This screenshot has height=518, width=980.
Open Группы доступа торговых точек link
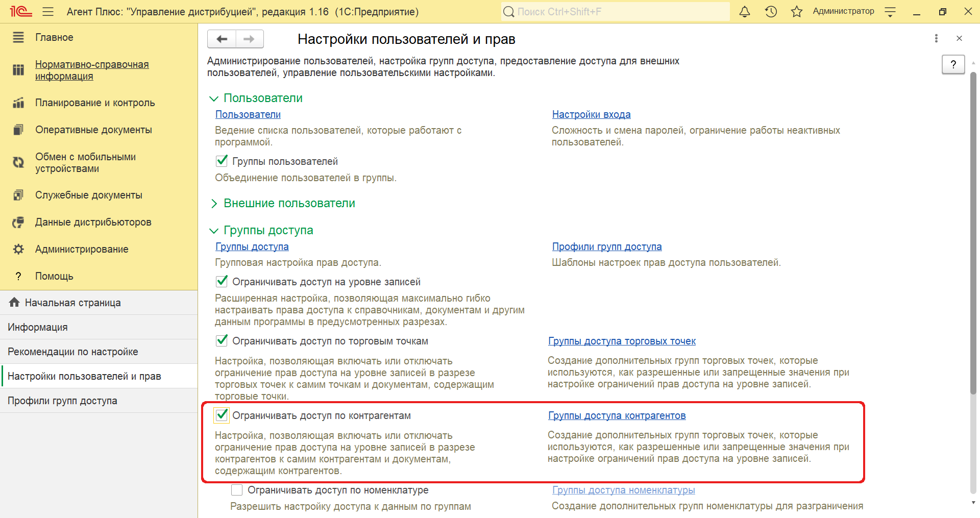coord(622,341)
